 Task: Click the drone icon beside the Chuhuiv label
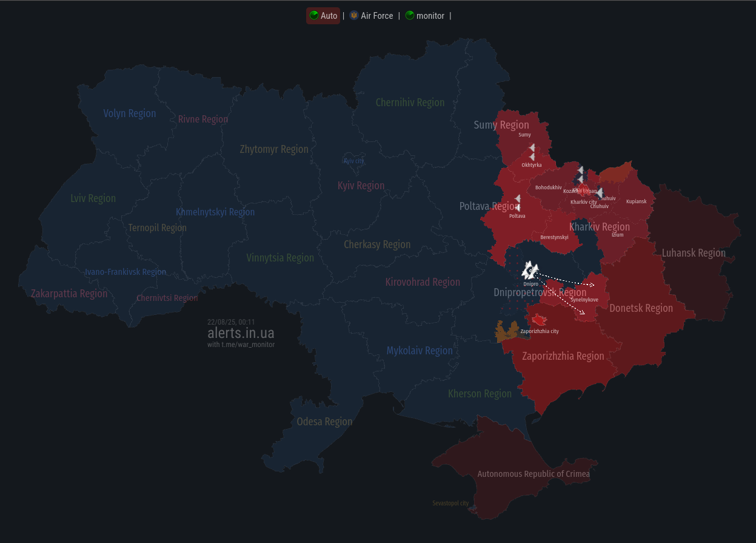click(600, 193)
